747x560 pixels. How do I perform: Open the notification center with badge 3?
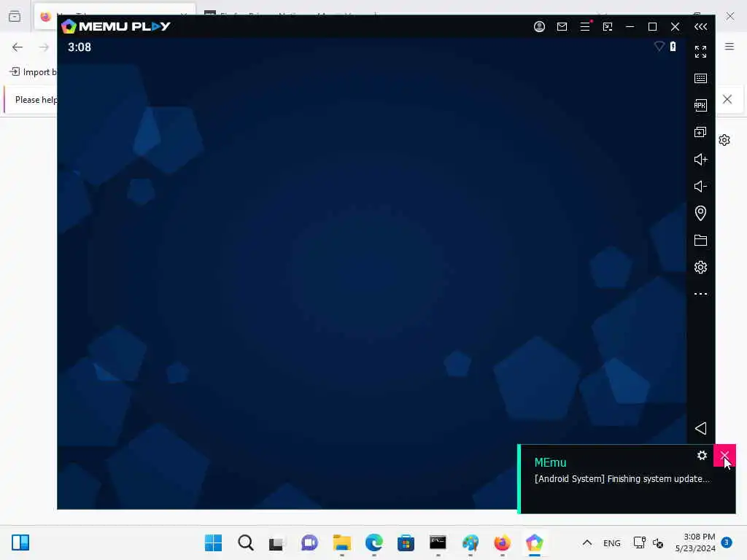coord(727,542)
